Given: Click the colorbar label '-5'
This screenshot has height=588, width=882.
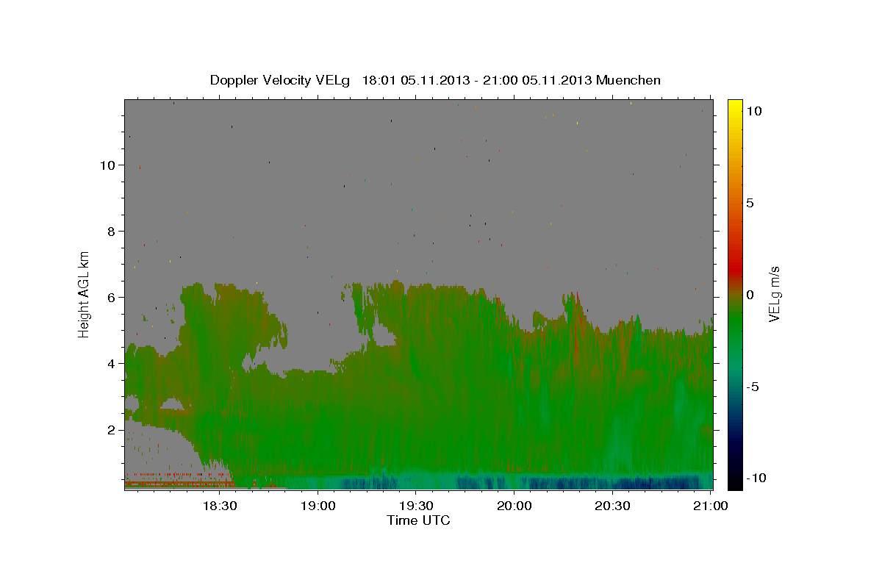Looking at the screenshot, I should pyautogui.click(x=752, y=387).
